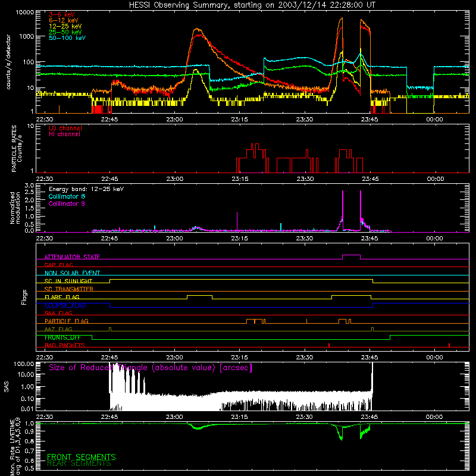Image resolution: width=476 pixels, height=476 pixels.
Task: Click the first bad packets red tick mark
Action: point(329,345)
